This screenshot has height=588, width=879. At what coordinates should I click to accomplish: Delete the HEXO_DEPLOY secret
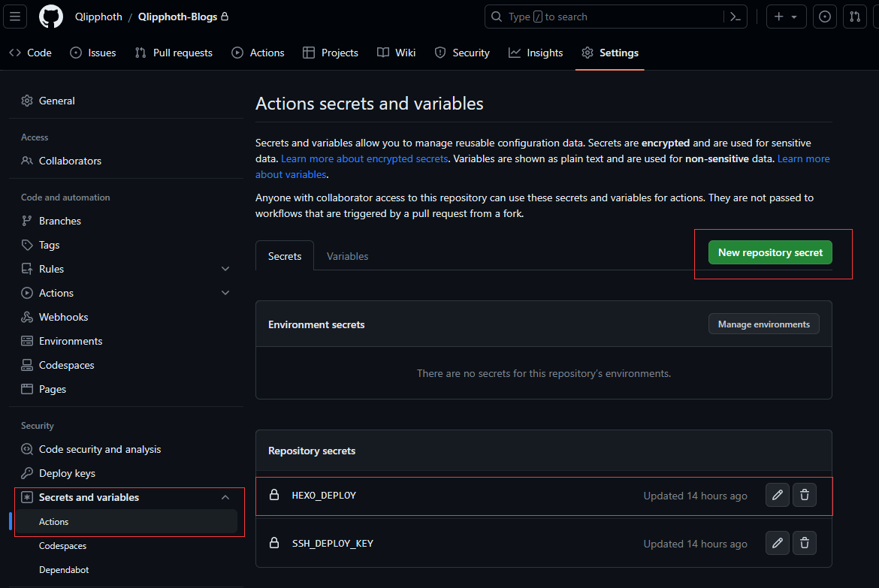pos(805,495)
